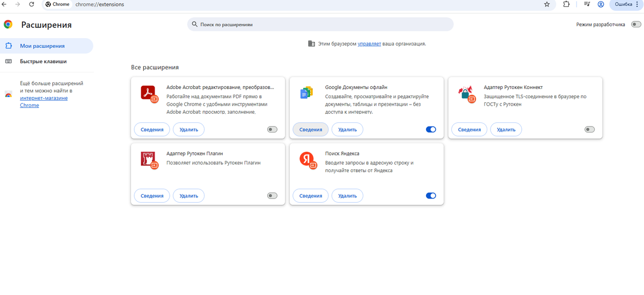Go back with the browser back arrow
644x295 pixels.
coord(5,4)
